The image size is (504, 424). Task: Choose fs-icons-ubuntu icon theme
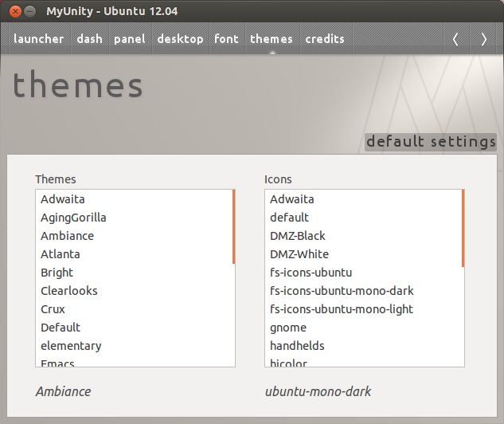(x=363, y=273)
